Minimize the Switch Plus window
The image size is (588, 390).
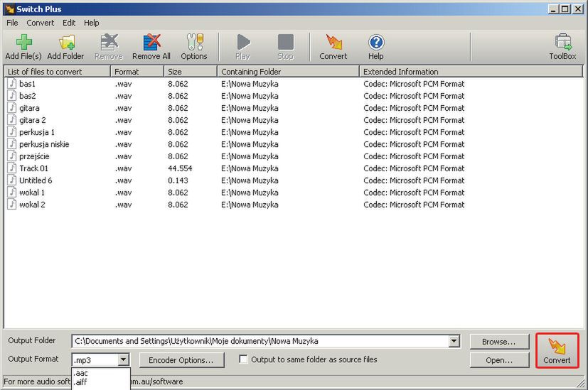[553, 9]
